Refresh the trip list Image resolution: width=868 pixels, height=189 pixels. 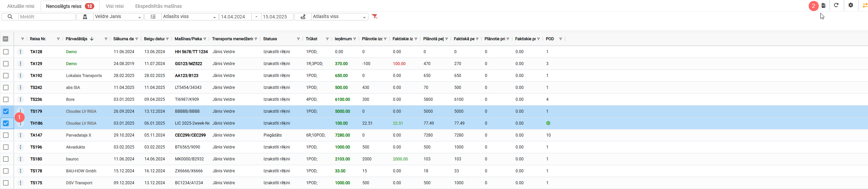(836, 5)
